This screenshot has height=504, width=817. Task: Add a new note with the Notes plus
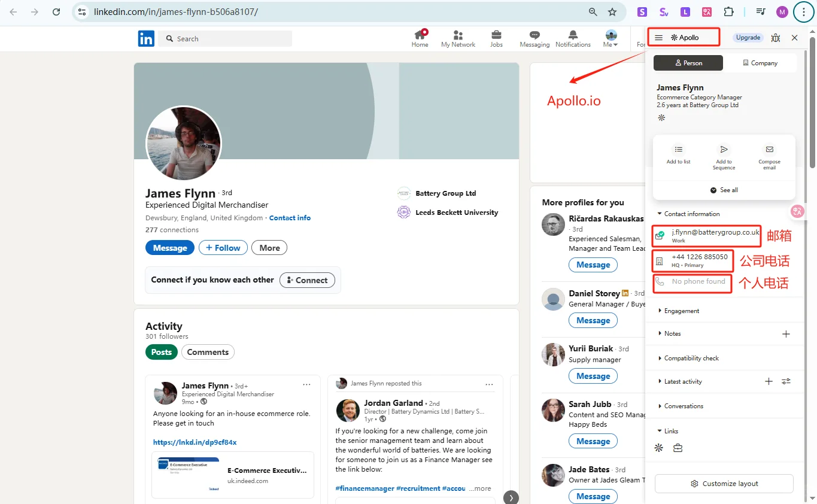point(786,334)
